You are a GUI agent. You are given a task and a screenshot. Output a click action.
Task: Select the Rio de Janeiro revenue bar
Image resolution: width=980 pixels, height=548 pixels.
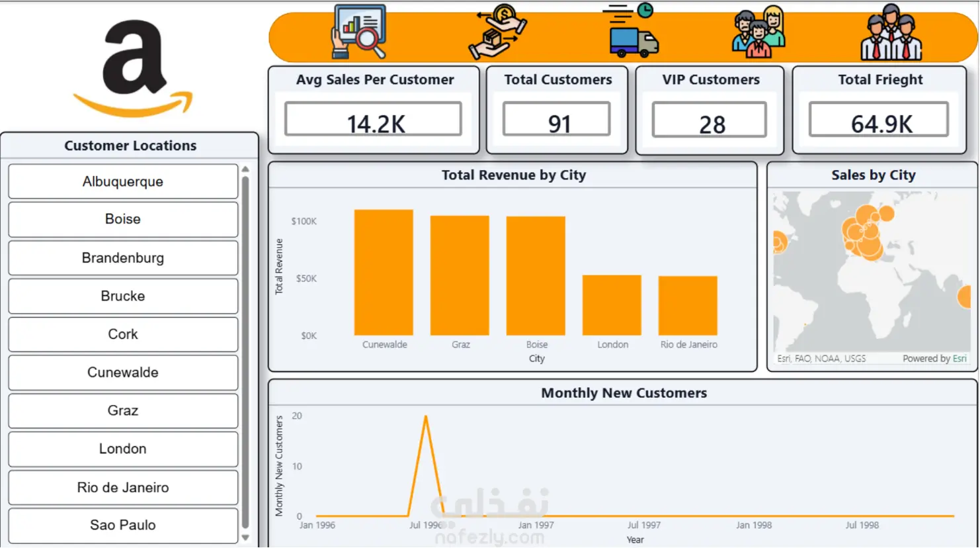(x=688, y=306)
